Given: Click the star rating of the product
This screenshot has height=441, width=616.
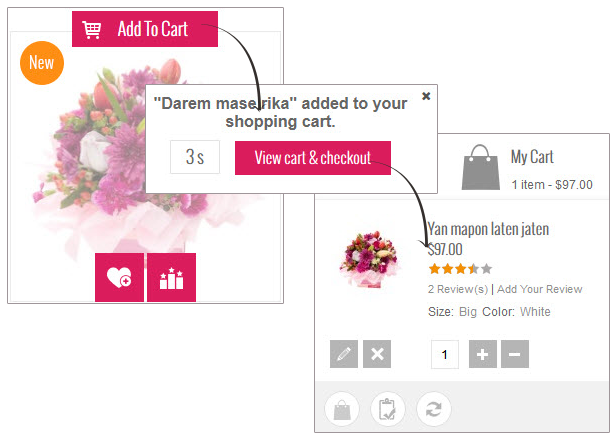Looking at the screenshot, I should [x=460, y=269].
